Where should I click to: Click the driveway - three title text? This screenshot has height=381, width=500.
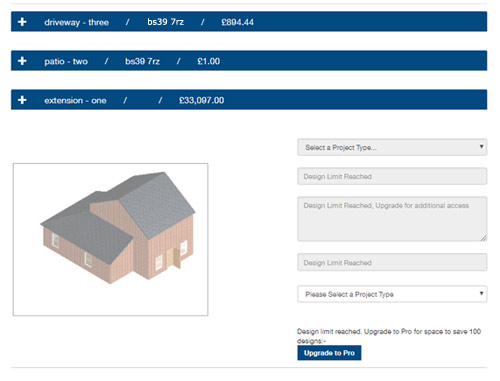[x=77, y=22]
